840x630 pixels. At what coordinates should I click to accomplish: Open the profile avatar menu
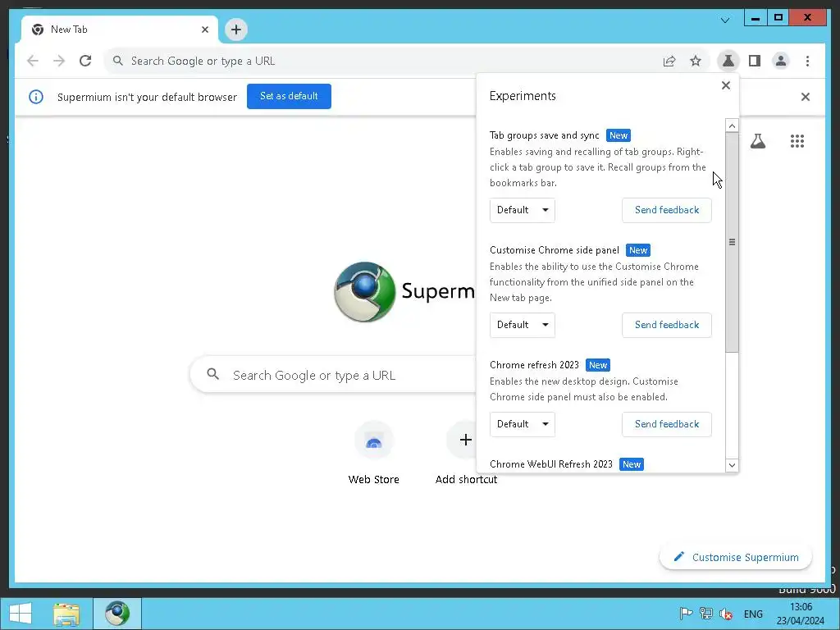click(x=781, y=61)
